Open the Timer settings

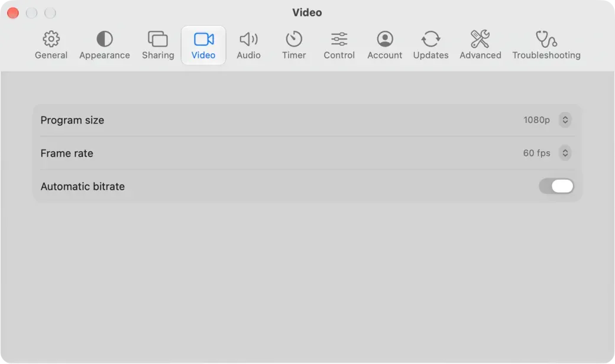[x=294, y=45]
